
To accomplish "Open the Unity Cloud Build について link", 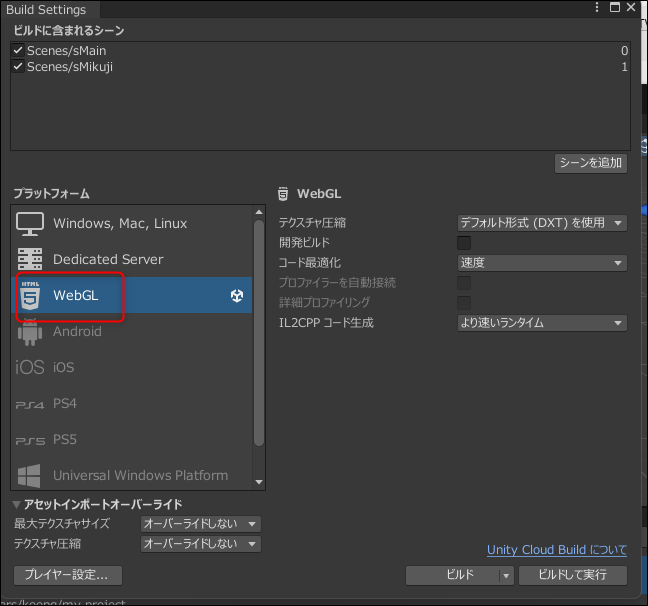I will 557,550.
